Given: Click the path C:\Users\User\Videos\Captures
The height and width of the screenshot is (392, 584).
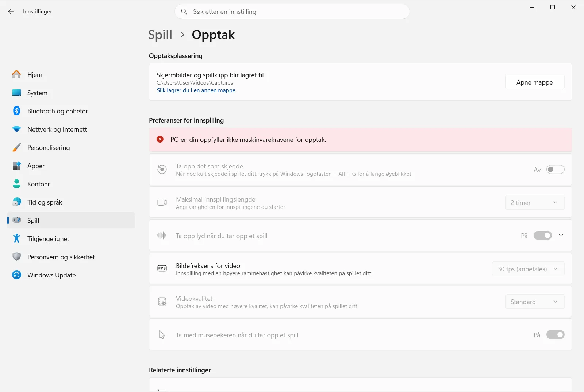Looking at the screenshot, I should [195, 83].
